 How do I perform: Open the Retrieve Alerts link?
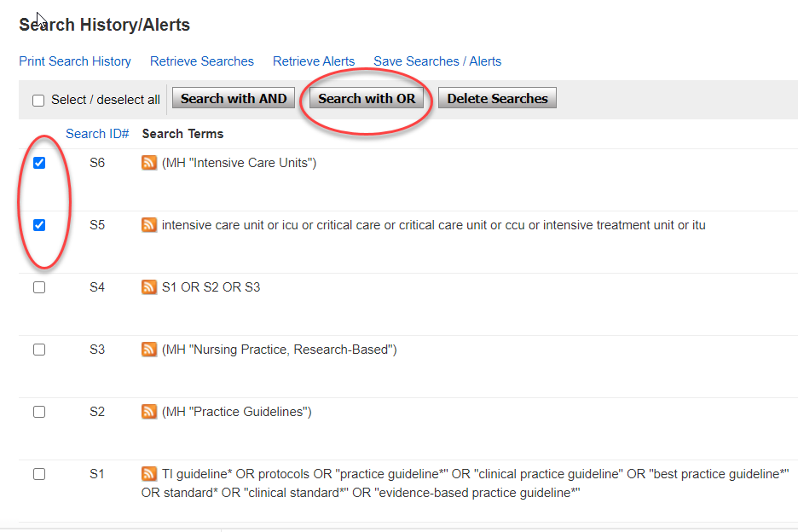click(x=314, y=61)
